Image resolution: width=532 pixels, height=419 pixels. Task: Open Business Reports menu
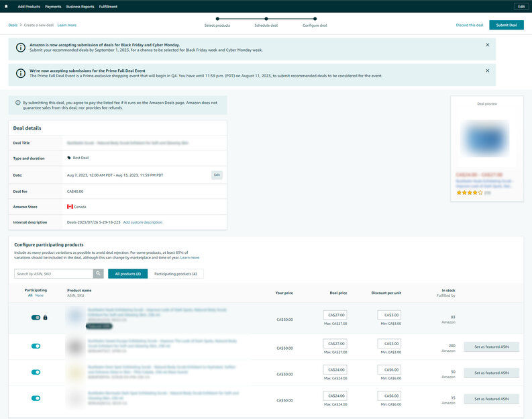click(80, 7)
